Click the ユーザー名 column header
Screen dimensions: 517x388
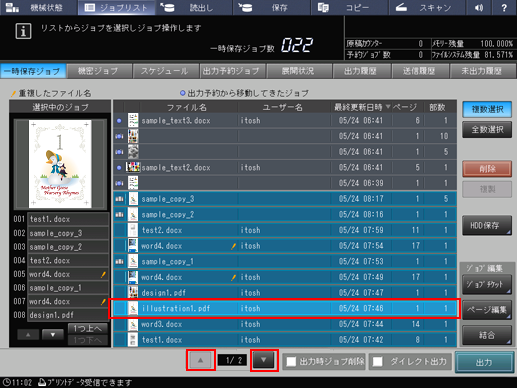(283, 107)
